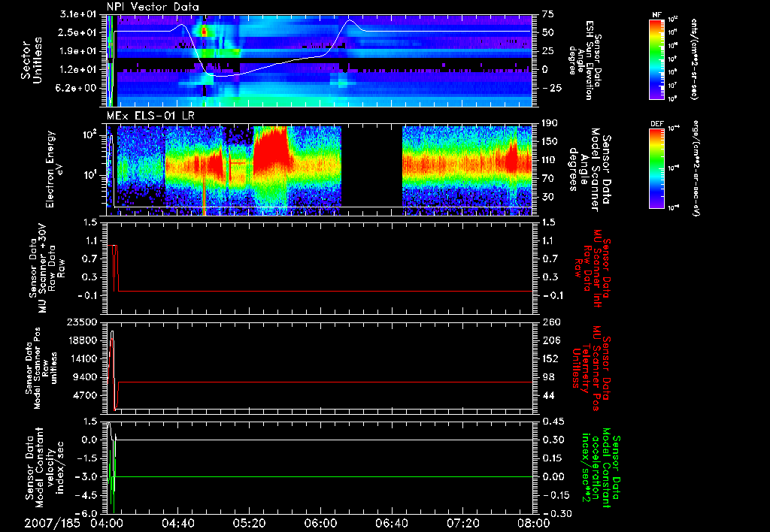Click the green "Model Constant acceleration" label
The height and width of the screenshot is (532, 770).
(599, 467)
